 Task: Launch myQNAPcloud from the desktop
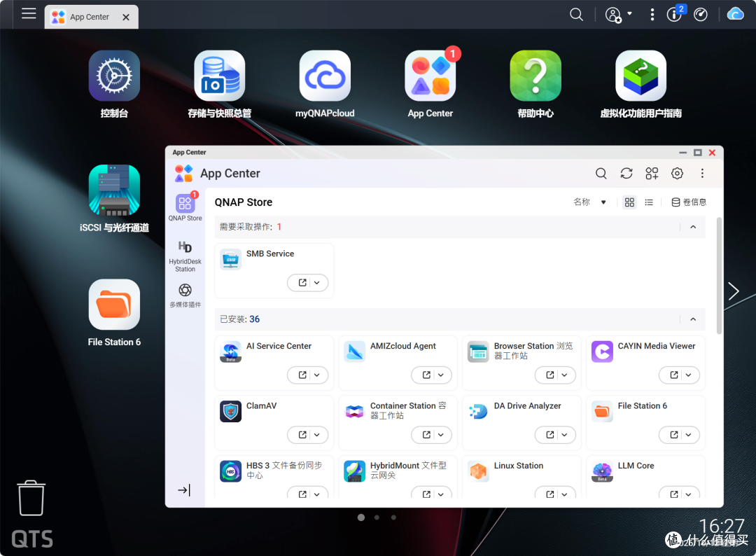(x=325, y=76)
